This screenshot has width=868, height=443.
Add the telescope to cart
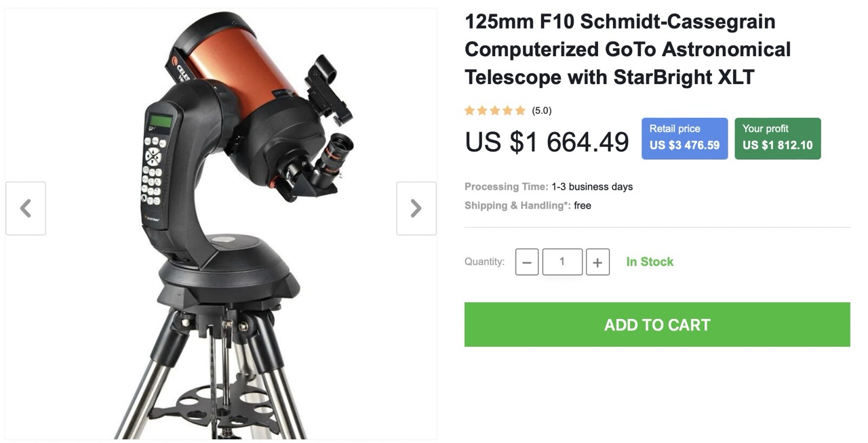click(x=657, y=324)
